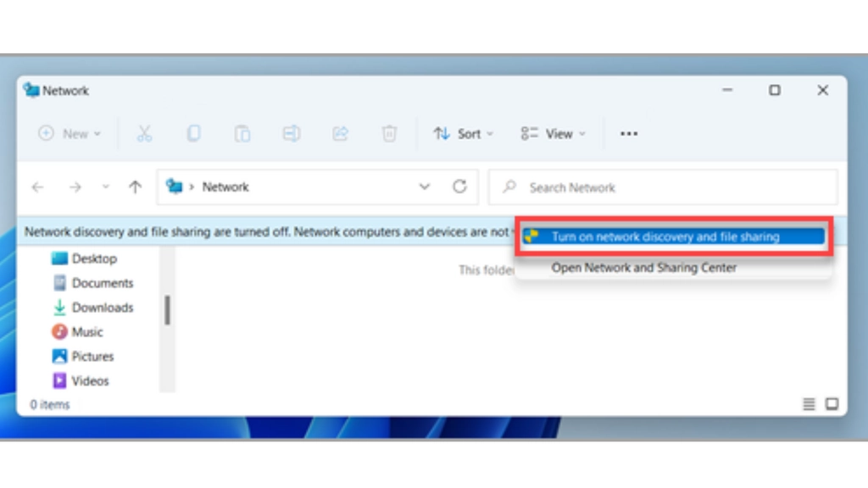Click the Share icon in toolbar
The image size is (868, 488).
click(340, 133)
